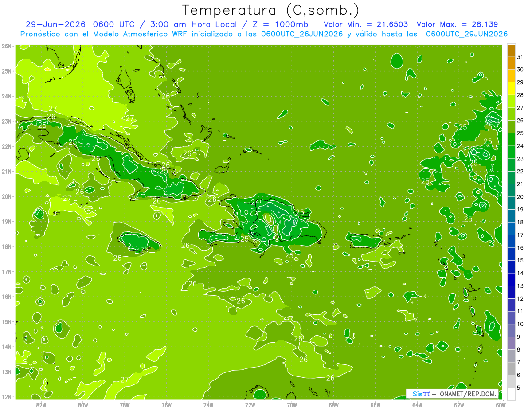This screenshot has height=411, width=532.
Task: Click color scale label "18"
Action: 520,222
